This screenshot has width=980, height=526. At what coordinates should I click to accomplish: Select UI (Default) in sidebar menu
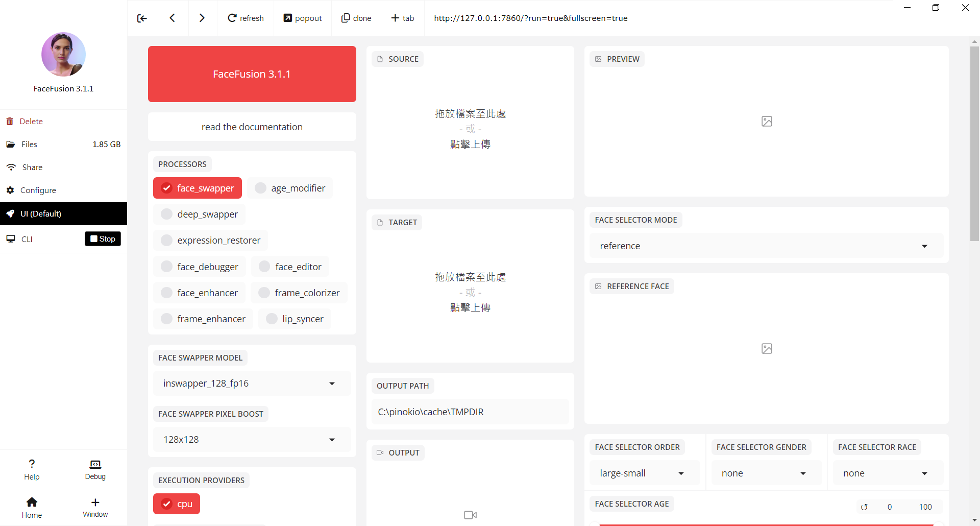pyautogui.click(x=63, y=213)
